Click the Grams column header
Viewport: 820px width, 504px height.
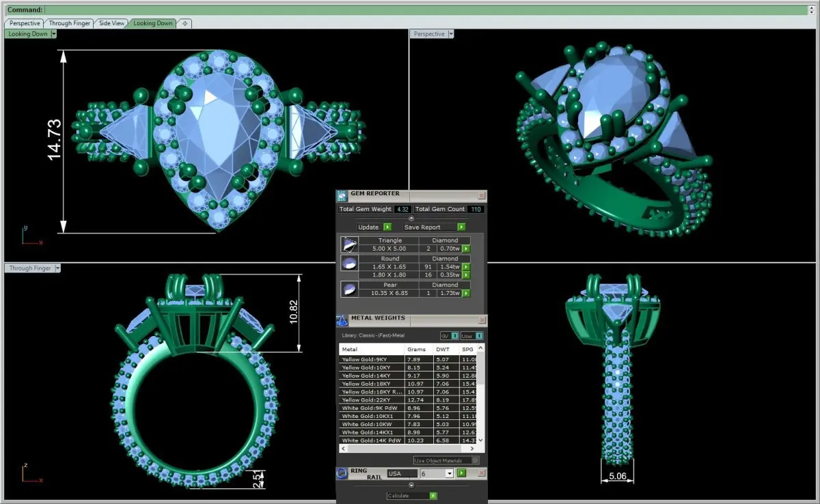click(x=418, y=349)
